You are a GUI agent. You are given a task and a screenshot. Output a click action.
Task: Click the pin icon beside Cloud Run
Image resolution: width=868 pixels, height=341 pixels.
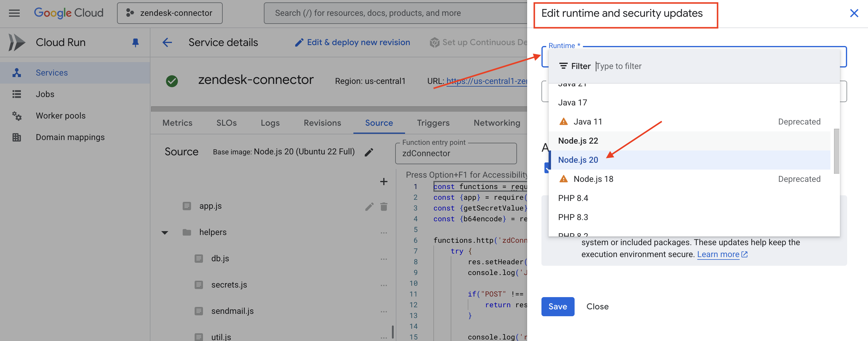pos(136,42)
